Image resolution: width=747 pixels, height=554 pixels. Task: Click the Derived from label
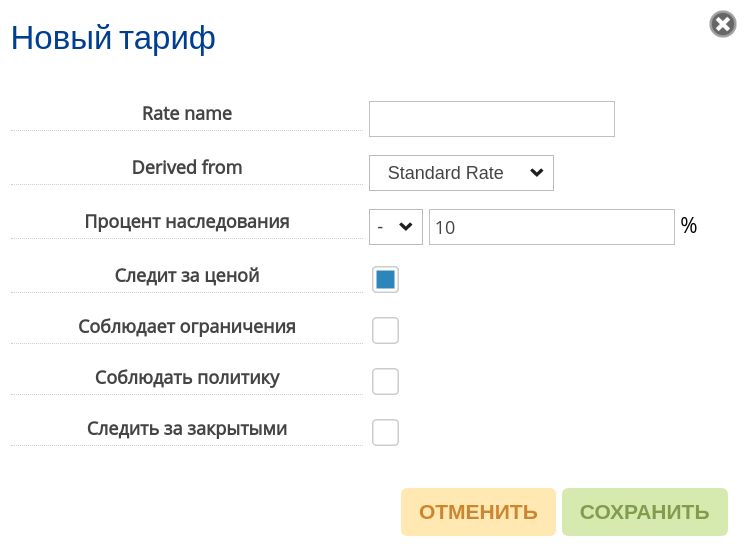point(187,167)
